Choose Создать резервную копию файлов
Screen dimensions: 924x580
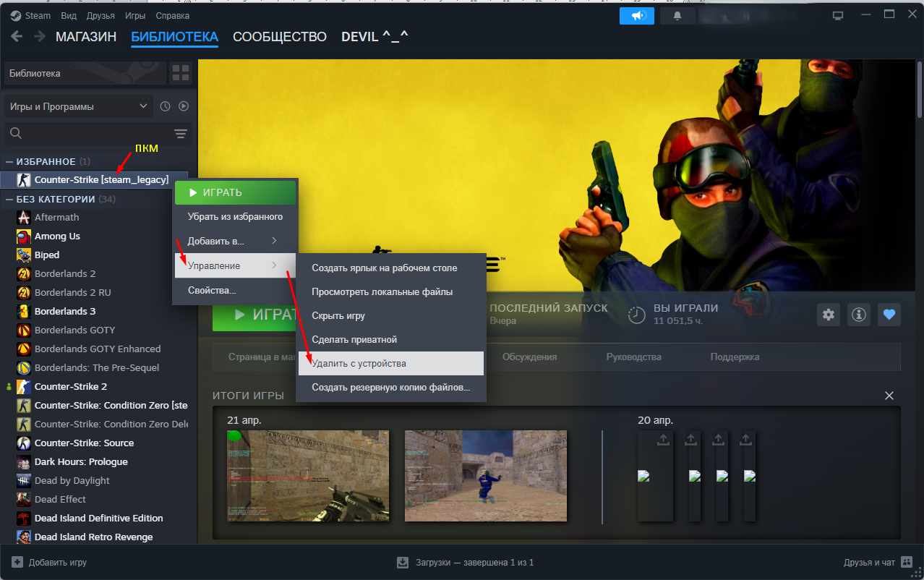[x=391, y=387]
